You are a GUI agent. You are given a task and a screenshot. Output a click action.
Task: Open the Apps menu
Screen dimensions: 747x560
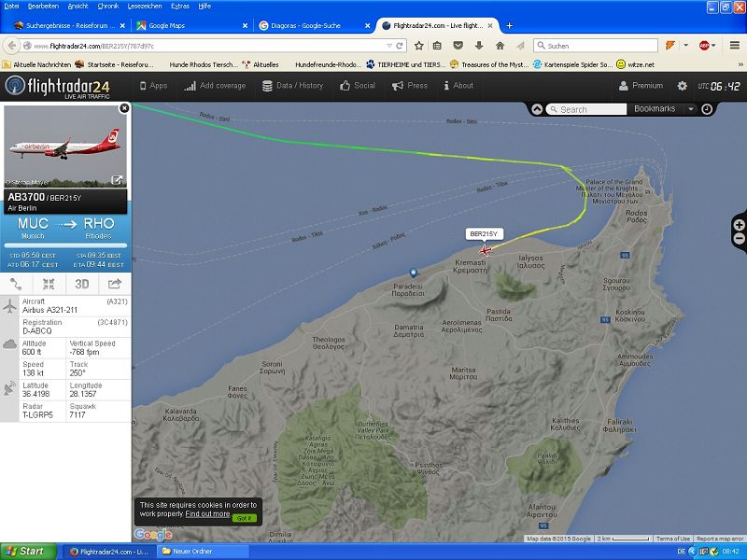tap(153, 86)
